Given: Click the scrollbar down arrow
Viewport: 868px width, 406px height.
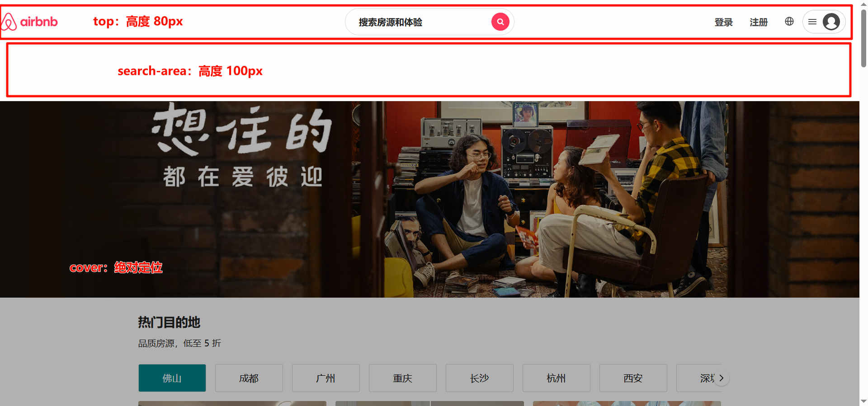Looking at the screenshot, I should 863,401.
